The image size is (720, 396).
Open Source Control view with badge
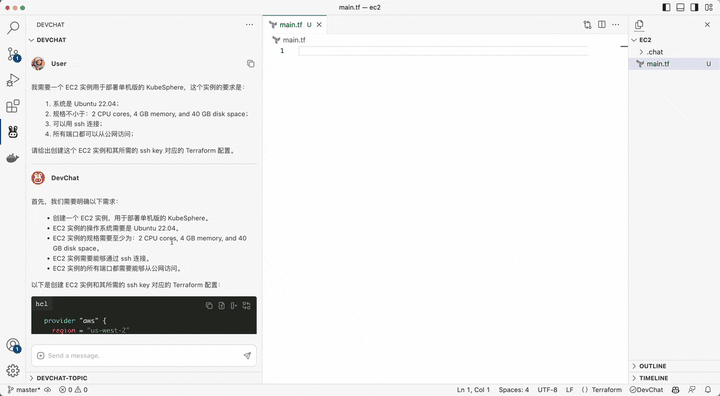[x=13, y=54]
